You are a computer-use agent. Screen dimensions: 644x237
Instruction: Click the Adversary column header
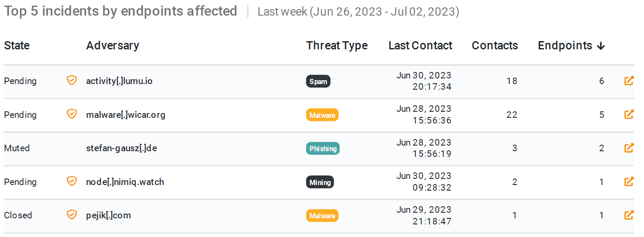click(113, 45)
